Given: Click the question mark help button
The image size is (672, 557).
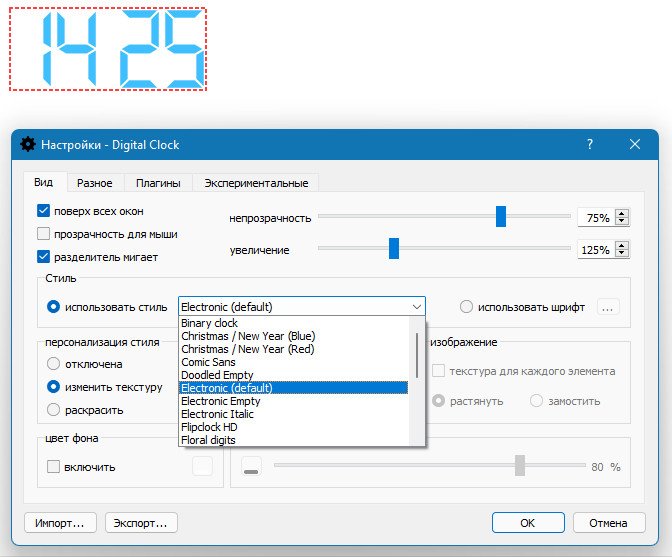Looking at the screenshot, I should (590, 144).
